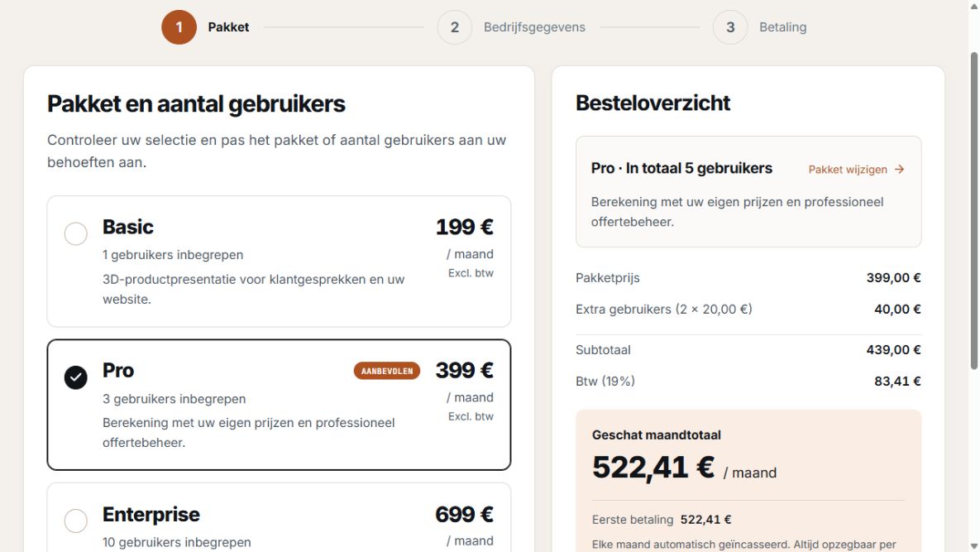Click the arrow icon next to Pakket wijzigen

click(x=899, y=170)
